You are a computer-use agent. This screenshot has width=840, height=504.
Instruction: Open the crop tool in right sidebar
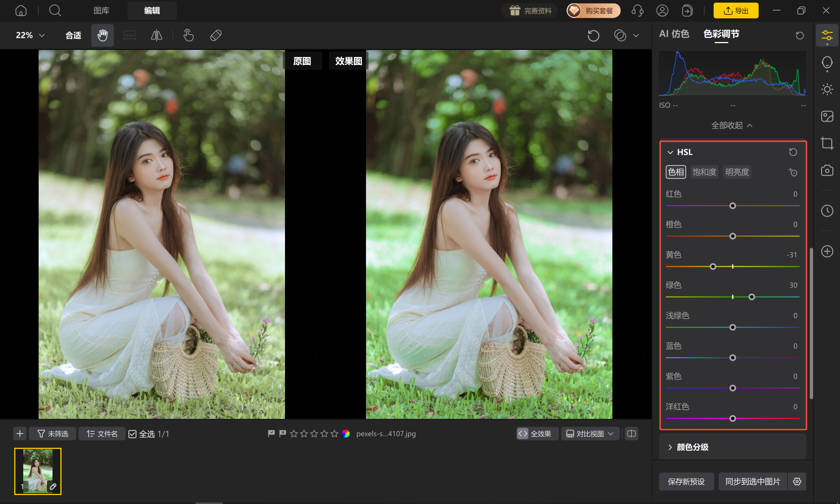click(x=827, y=143)
